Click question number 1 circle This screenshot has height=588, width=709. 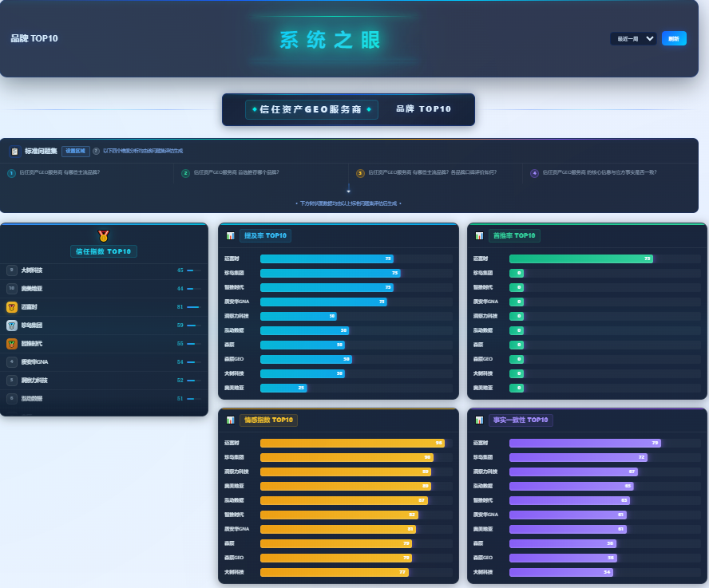[x=11, y=173]
